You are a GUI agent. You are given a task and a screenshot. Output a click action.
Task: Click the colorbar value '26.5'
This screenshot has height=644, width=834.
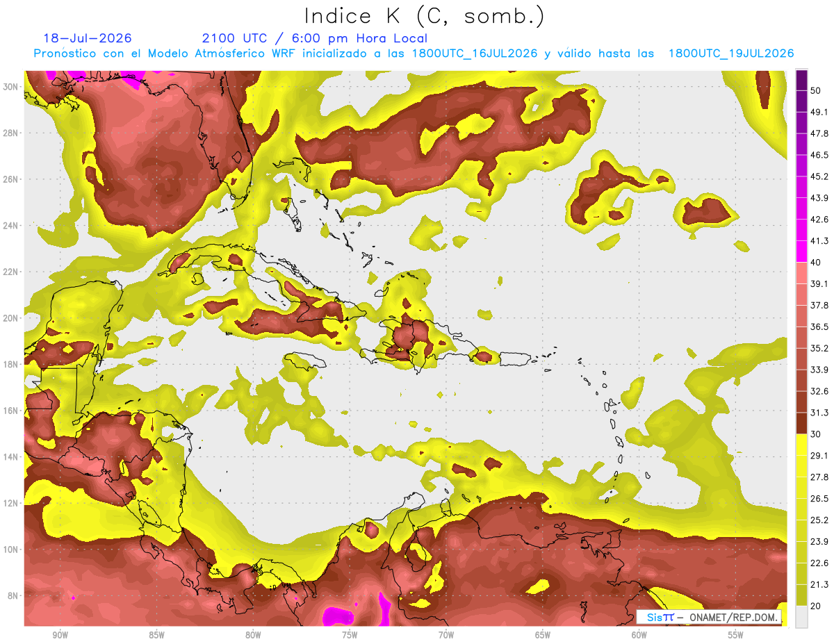pos(819,499)
